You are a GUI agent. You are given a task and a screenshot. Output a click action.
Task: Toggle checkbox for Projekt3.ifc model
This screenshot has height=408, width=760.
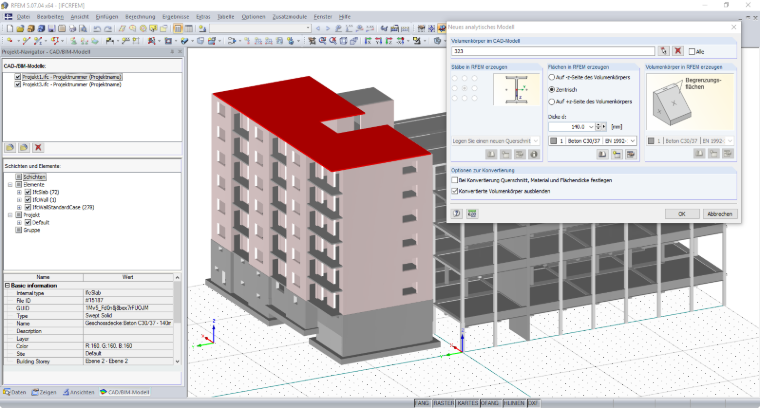tap(17, 84)
